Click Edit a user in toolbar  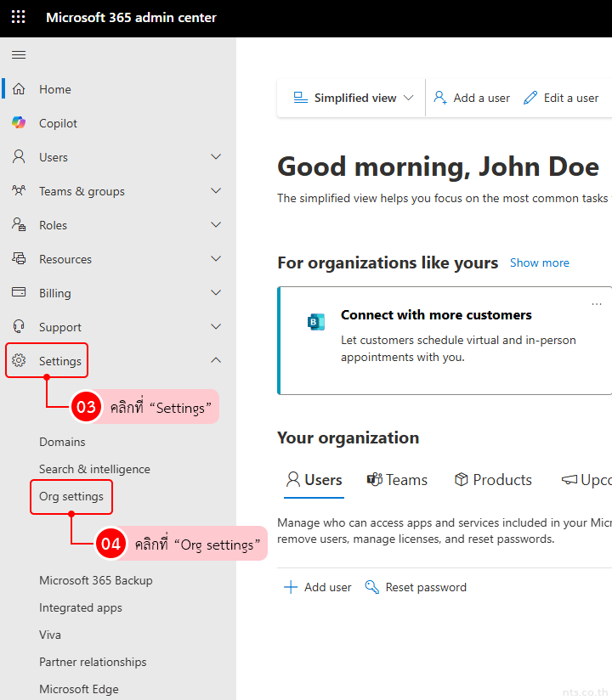click(x=561, y=98)
